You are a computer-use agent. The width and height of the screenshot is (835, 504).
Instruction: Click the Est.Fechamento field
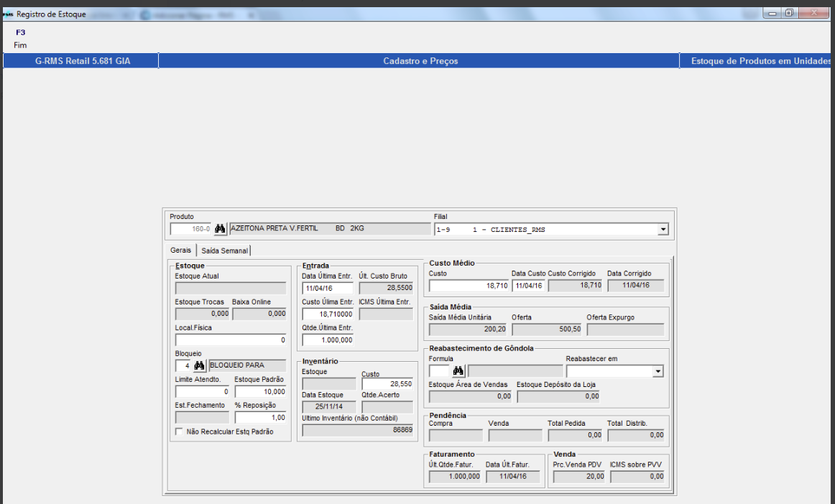203,418
